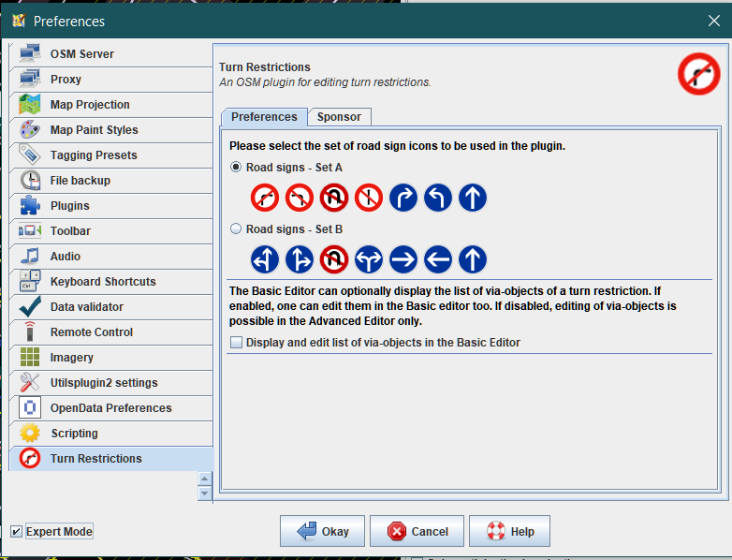This screenshot has height=560, width=732.
Task: Enable display of via-objects in Basic Editor
Action: tap(236, 343)
